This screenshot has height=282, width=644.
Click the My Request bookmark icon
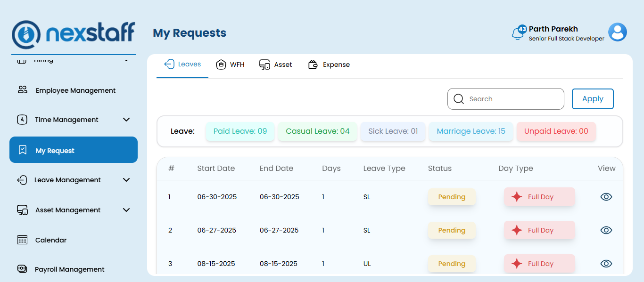[x=23, y=150]
